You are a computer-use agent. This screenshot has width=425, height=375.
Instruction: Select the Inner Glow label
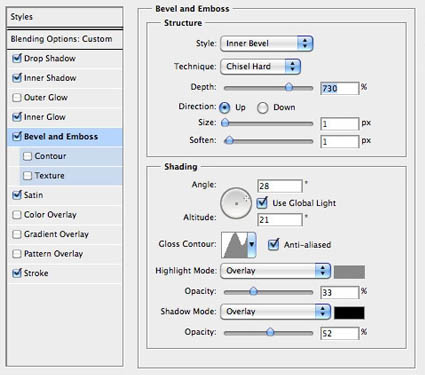(45, 117)
